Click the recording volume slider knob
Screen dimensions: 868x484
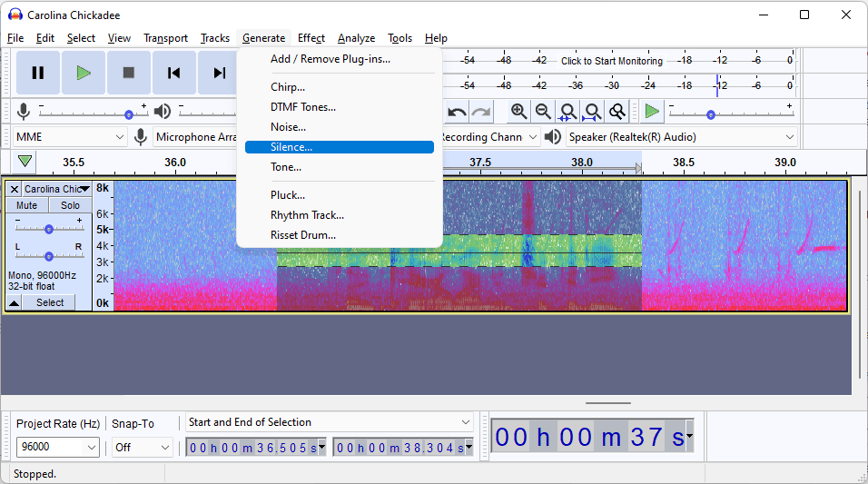[x=128, y=114]
